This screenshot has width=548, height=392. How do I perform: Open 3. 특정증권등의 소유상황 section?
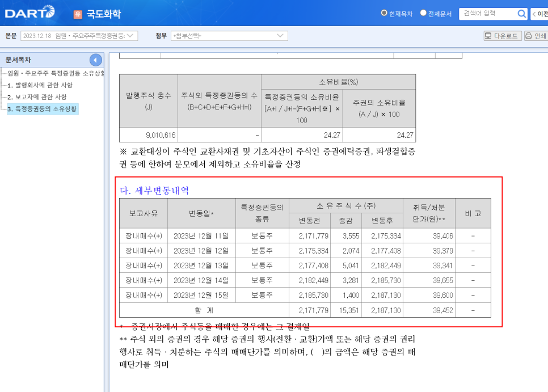(43, 109)
